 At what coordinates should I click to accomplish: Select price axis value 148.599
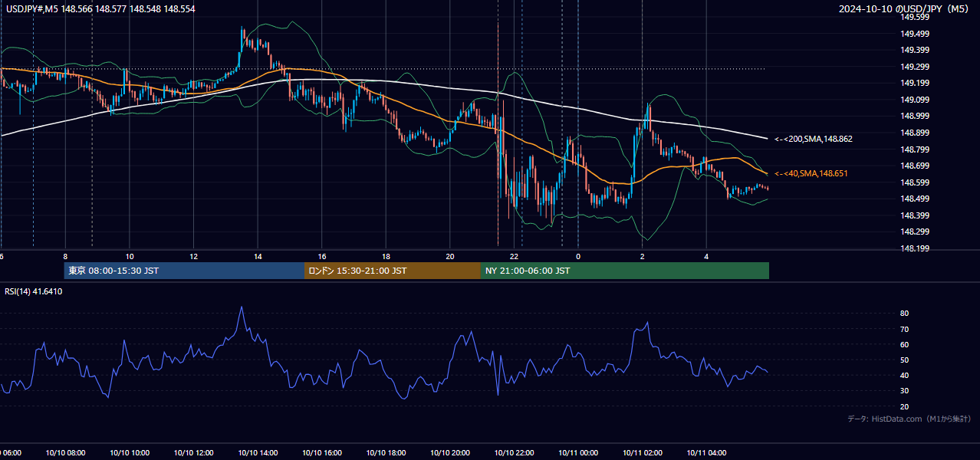[x=915, y=182]
